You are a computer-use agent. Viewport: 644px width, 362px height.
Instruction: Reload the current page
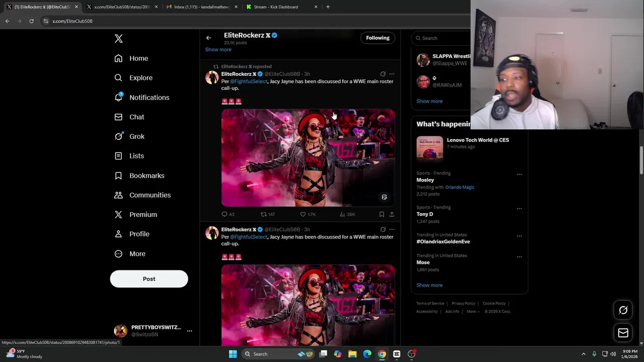click(31, 21)
